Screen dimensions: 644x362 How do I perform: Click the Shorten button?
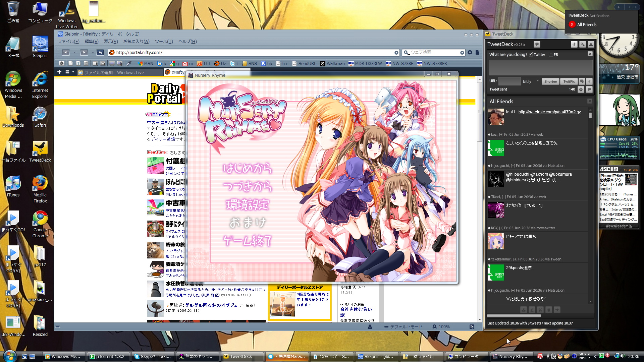tap(550, 81)
